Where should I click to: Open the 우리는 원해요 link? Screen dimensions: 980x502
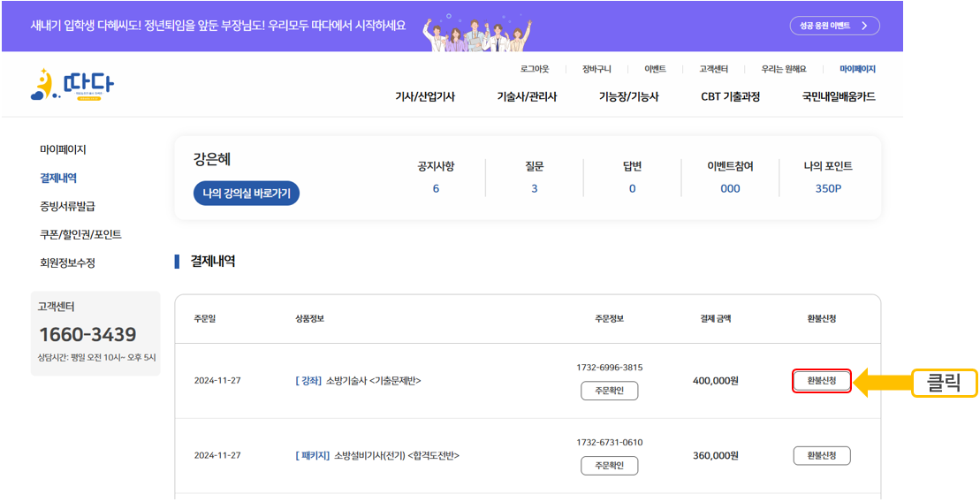[x=784, y=69]
